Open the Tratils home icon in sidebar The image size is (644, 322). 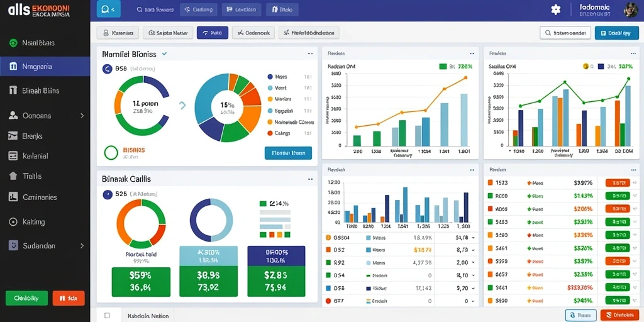(x=13, y=176)
